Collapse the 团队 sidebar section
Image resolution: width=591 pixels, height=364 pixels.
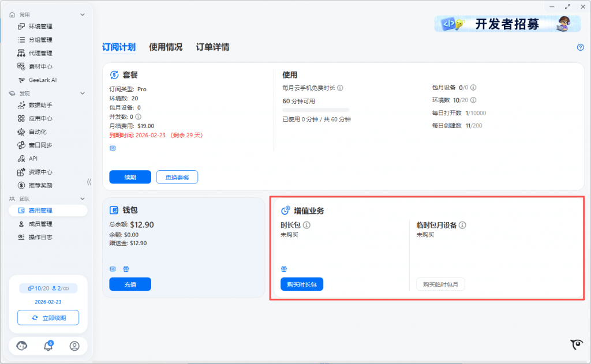coord(83,198)
